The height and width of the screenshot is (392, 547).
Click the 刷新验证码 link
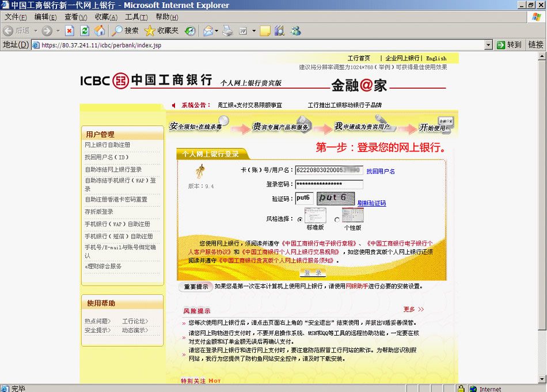(x=371, y=203)
